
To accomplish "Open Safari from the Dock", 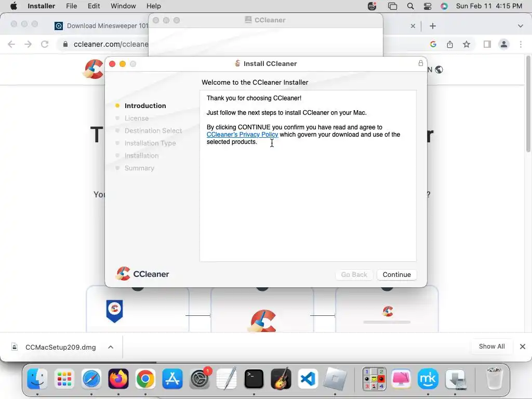I will tap(91, 379).
